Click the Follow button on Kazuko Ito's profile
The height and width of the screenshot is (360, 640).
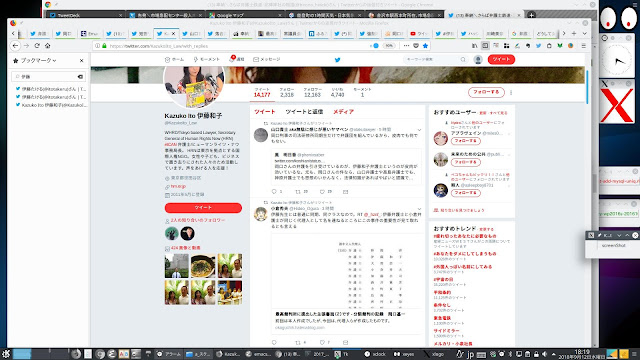[x=486, y=92]
